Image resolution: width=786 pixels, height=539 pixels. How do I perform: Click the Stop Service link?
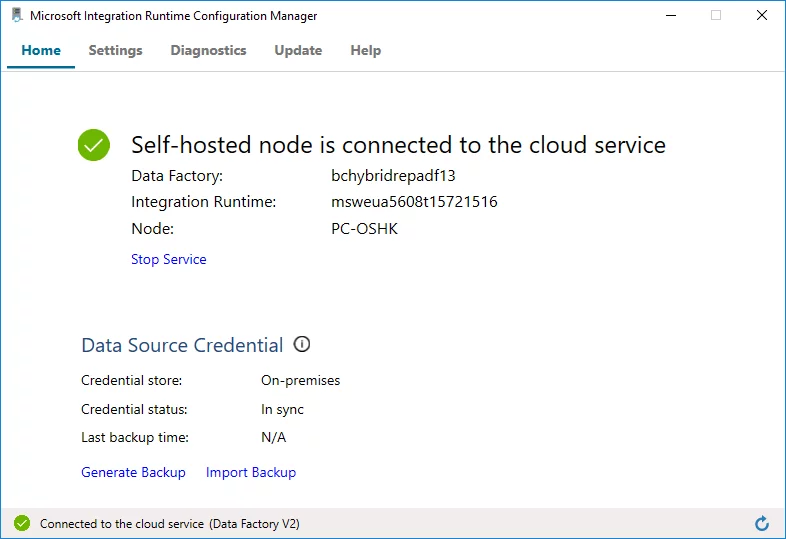pos(168,259)
